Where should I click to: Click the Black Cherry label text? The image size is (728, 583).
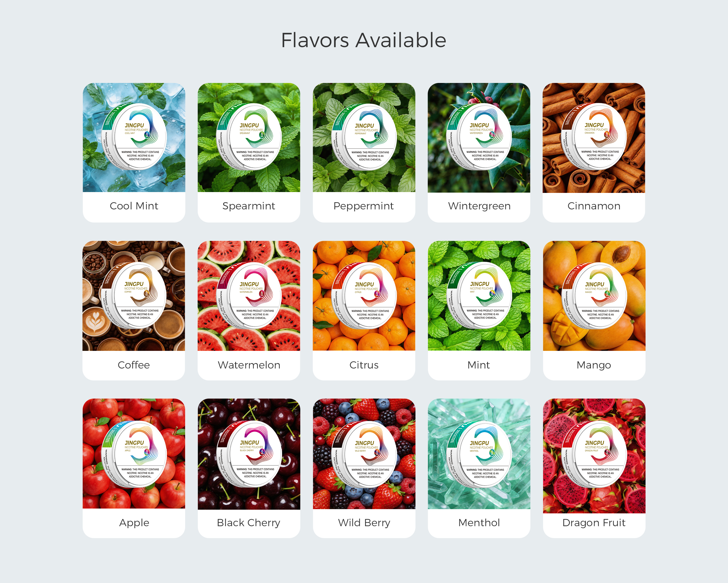(x=249, y=522)
